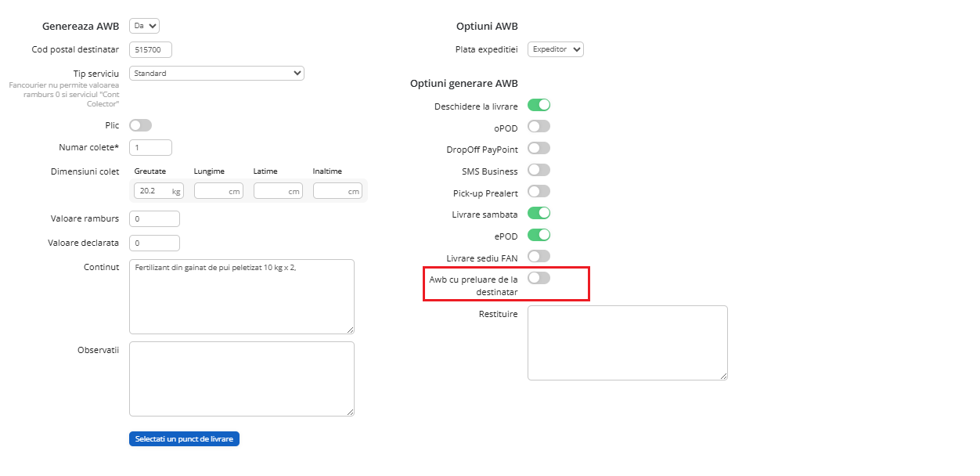The height and width of the screenshot is (476, 980).
Task: Enable the oPOD option
Action: point(539,127)
